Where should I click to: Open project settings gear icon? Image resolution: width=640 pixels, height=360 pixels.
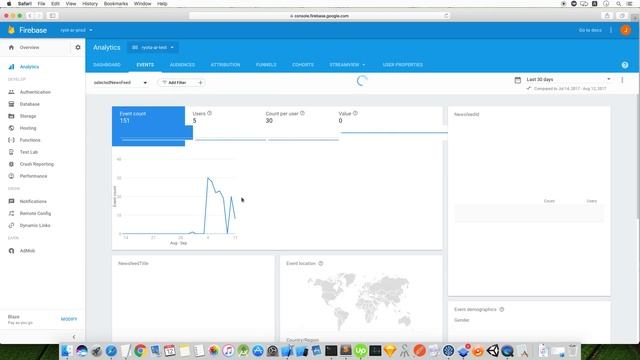point(78,47)
